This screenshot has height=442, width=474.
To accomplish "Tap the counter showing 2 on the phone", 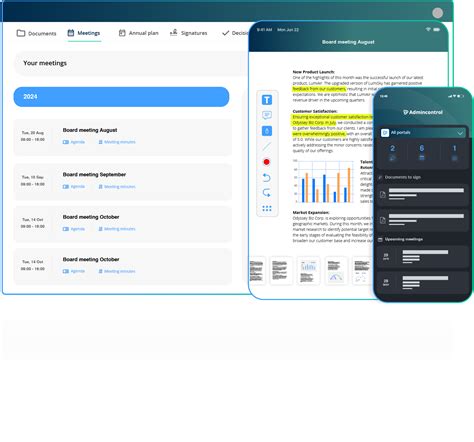I will [392, 152].
